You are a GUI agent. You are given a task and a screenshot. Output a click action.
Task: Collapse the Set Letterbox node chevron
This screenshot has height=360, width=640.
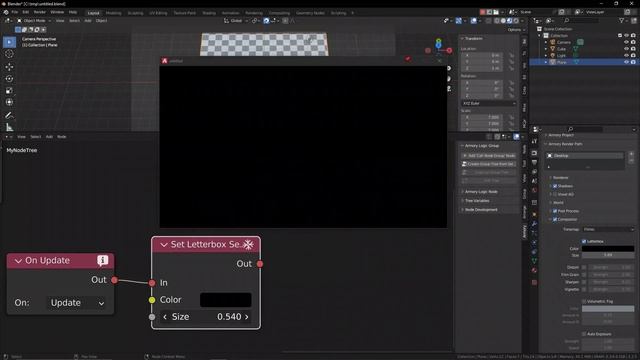coord(164,244)
